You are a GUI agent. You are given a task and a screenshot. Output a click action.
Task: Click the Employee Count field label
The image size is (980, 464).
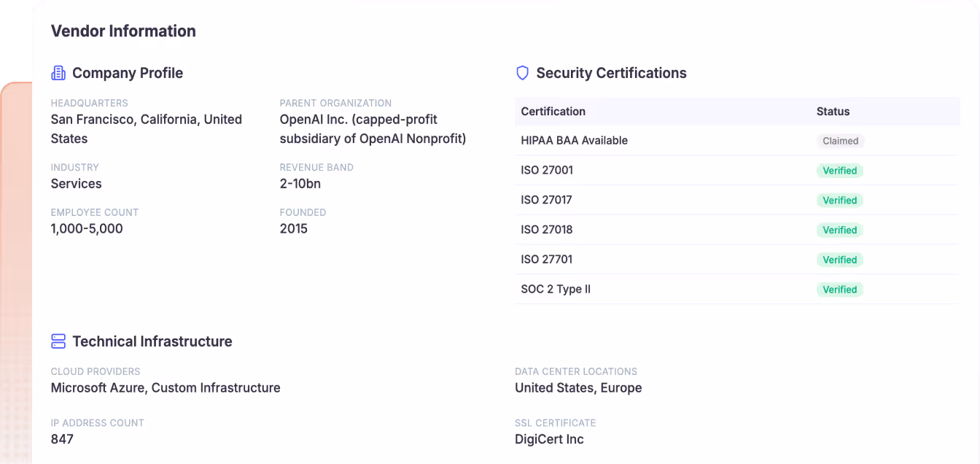coord(95,212)
